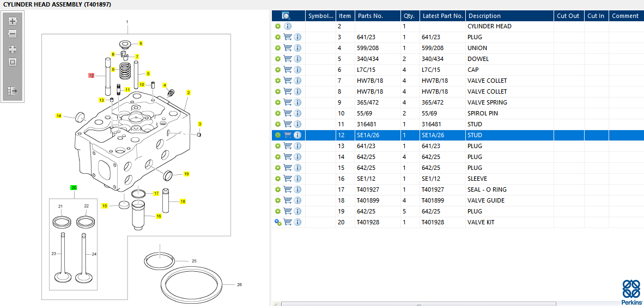Open info for CAP L7C/15 row
Image resolution: width=644 pixels, height=306 pixels.
298,70
